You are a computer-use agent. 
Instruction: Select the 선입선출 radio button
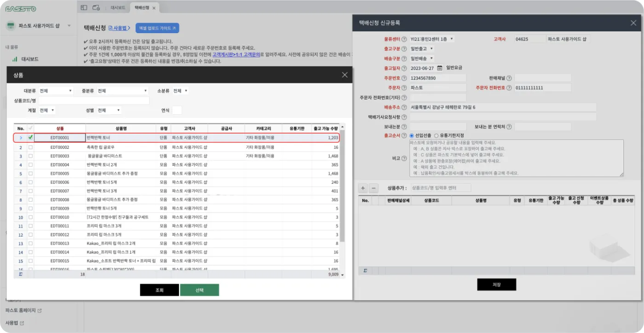point(412,136)
